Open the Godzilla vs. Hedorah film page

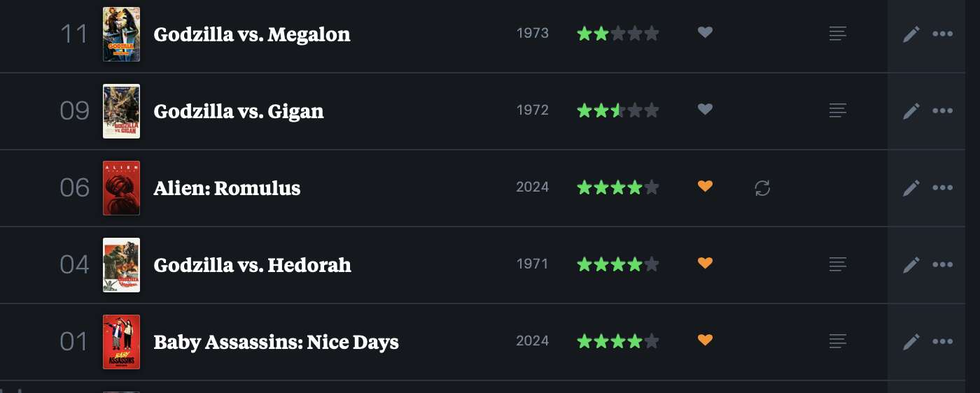(252, 265)
